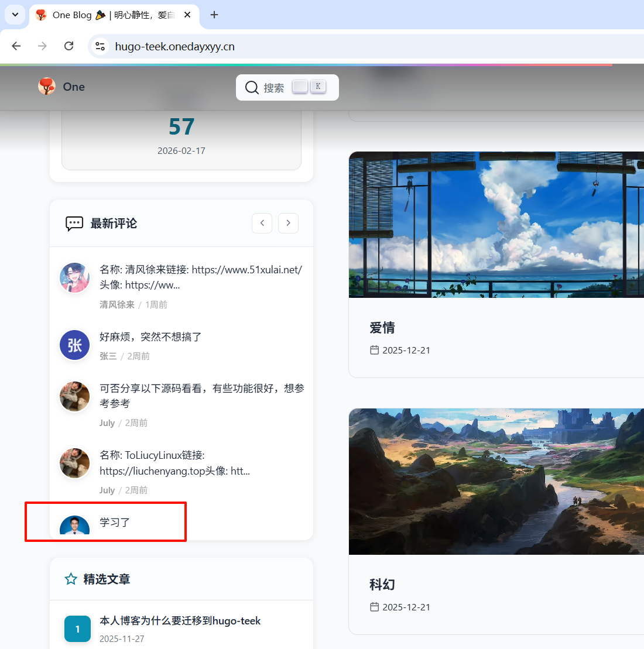Click 清风徐来 commenter avatar
The image size is (644, 649).
point(75,278)
